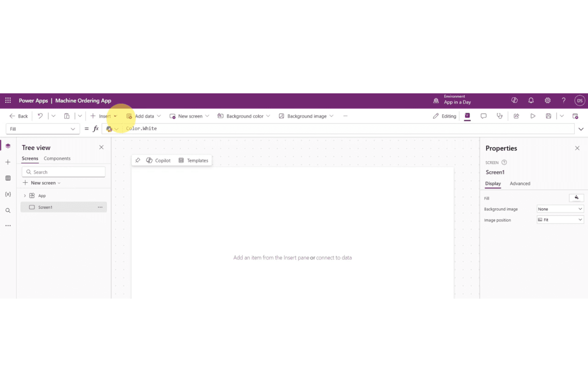Open notifications bell
Screen dimensions: 588x392
(531, 100)
